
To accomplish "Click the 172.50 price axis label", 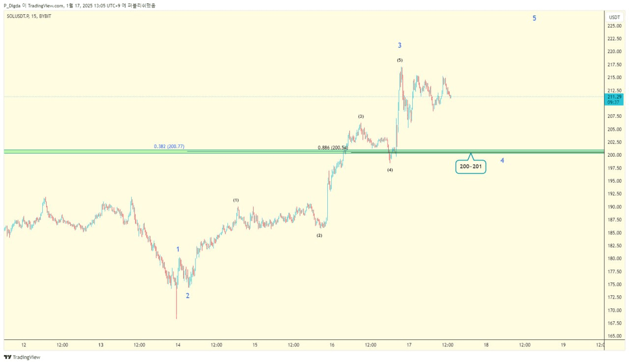I will point(614,298).
